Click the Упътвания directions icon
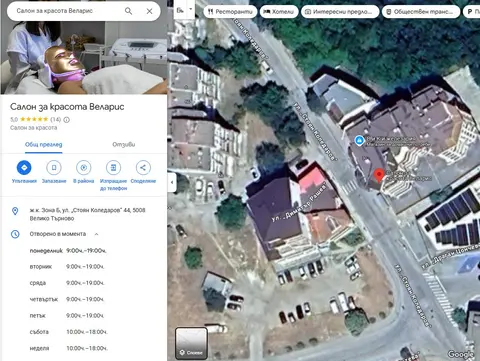 [24, 168]
